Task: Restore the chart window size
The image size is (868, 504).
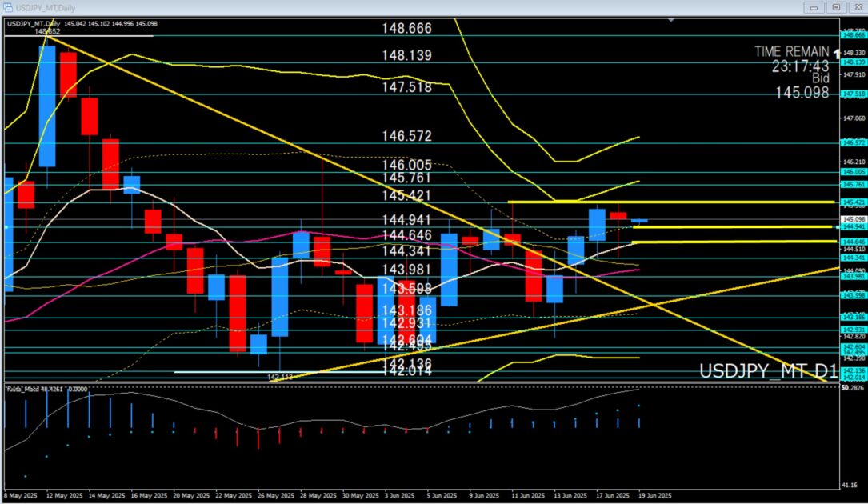Action: coord(836,6)
